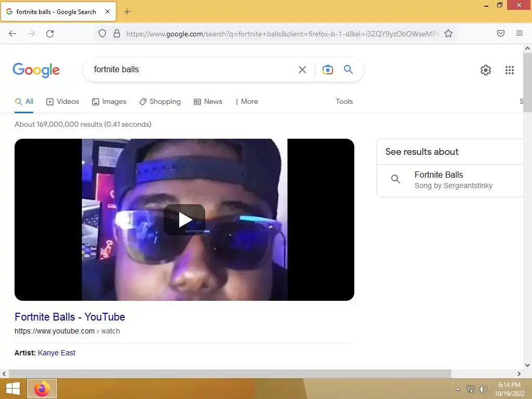
Task: Click the horizontal scrollbar left arrow
Action: click(4, 374)
